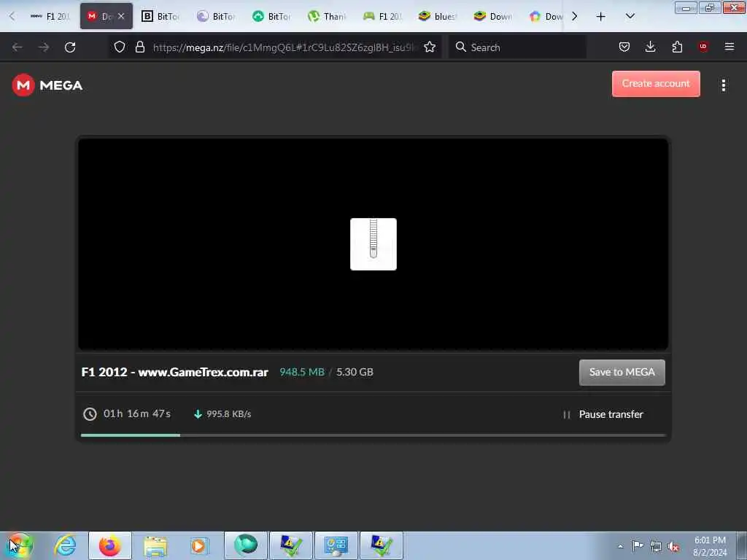Launch Internet Explorer from taskbar
Screen dimensions: 747x560
pos(65,545)
